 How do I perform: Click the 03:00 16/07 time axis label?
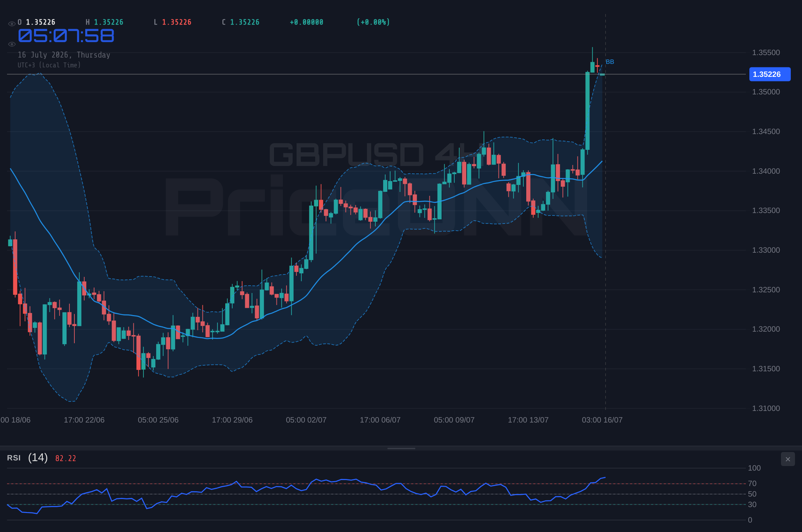pyautogui.click(x=602, y=420)
